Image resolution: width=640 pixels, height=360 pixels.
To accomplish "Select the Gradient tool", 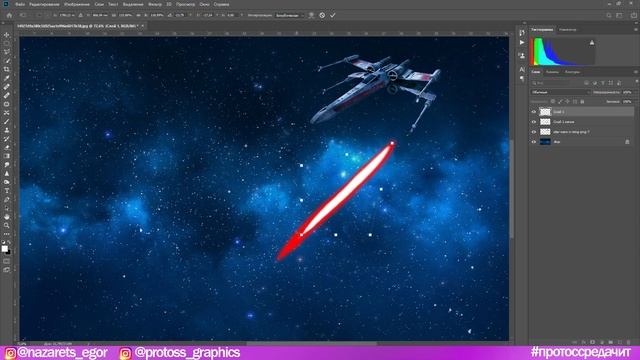I will [7, 156].
